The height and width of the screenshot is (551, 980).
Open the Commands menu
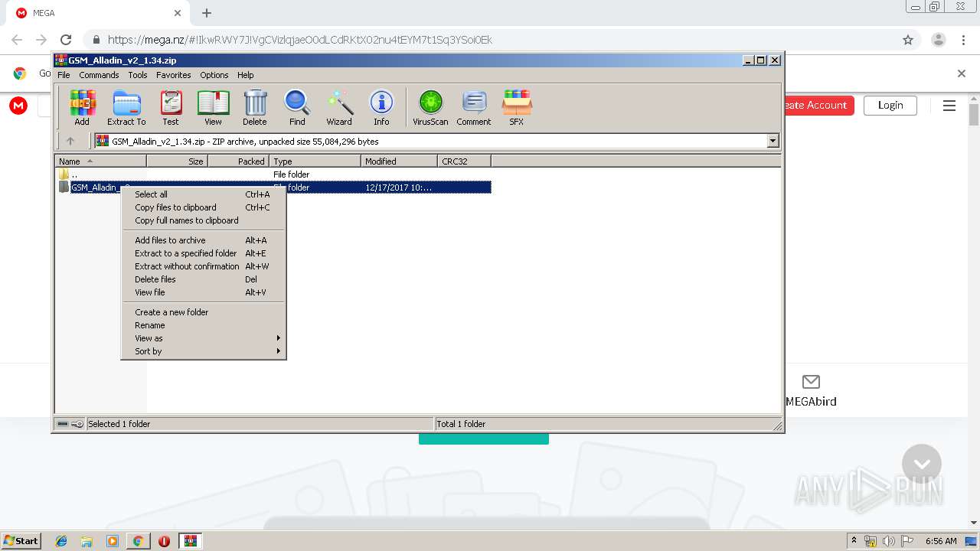[x=99, y=75]
